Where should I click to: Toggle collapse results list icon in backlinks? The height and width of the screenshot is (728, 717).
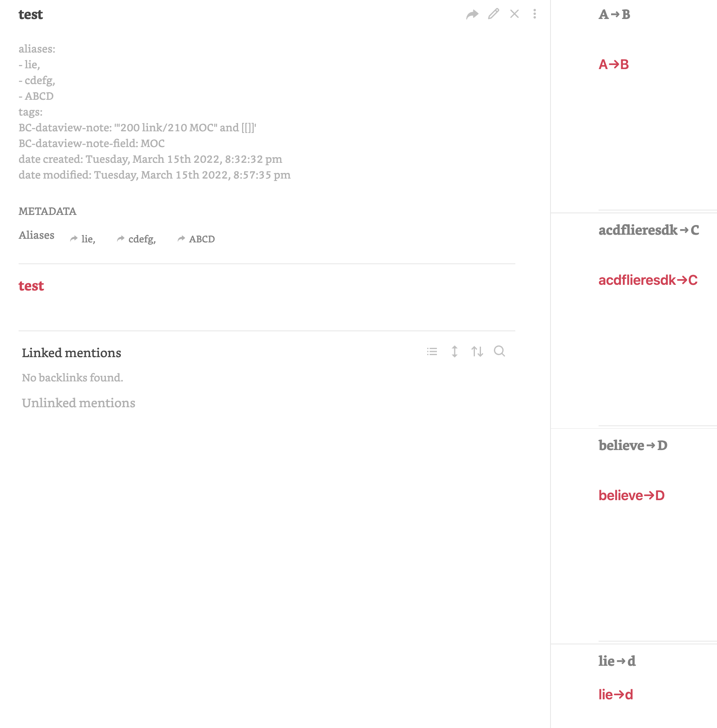(432, 351)
